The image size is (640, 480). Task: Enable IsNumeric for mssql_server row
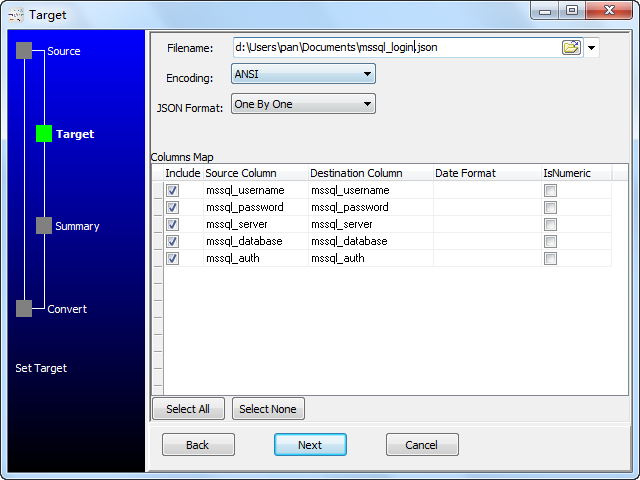(550, 224)
